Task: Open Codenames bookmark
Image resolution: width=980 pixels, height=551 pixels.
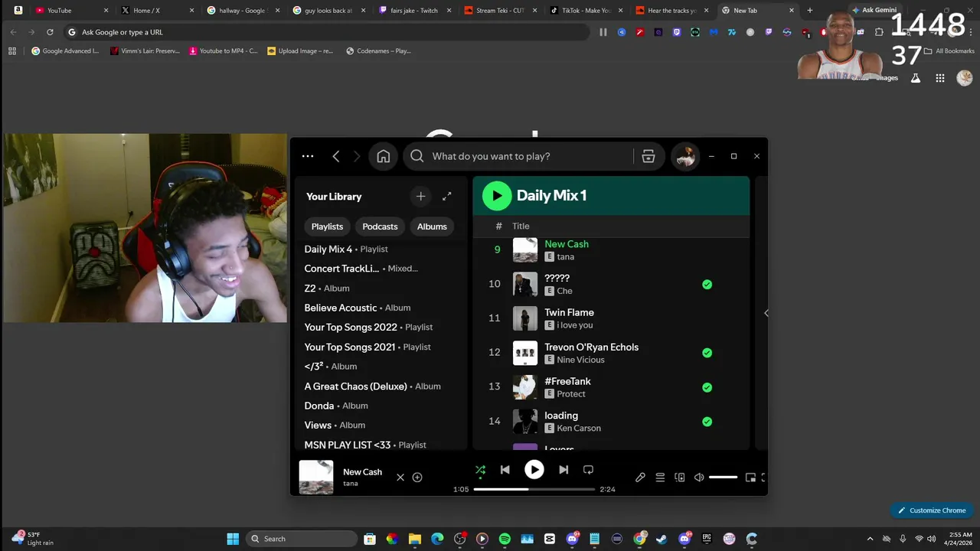Action: [x=378, y=51]
